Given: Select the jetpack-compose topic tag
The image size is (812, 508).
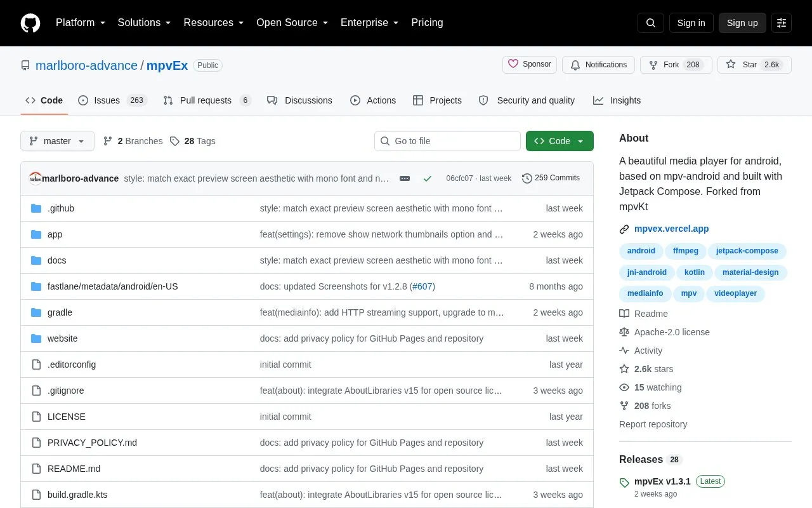Looking at the screenshot, I should (747, 251).
